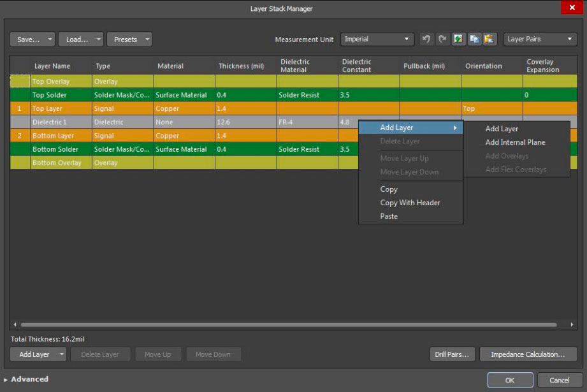Click the Cancel button
Screen dimensions: 587x392
click(560, 380)
